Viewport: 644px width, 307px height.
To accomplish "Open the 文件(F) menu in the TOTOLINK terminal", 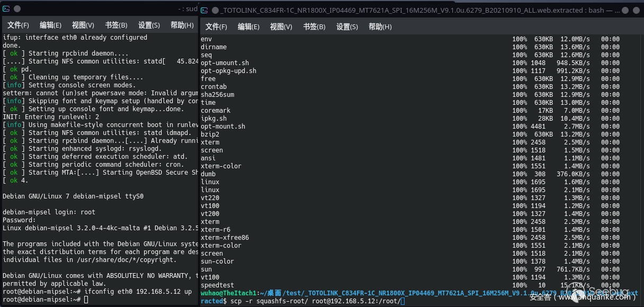I will pyautogui.click(x=216, y=27).
